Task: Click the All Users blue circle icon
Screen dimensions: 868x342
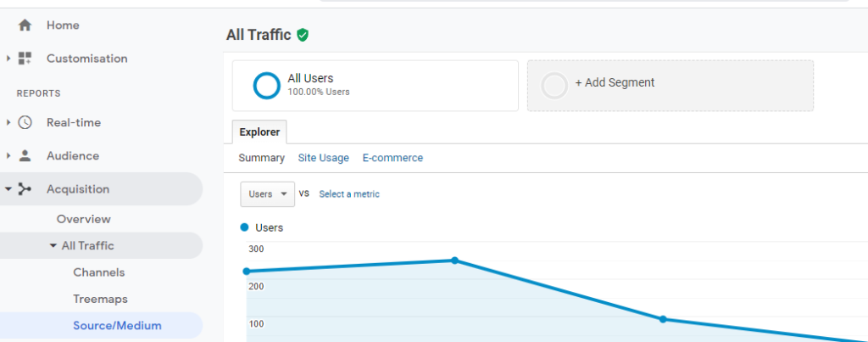Action: click(x=267, y=86)
